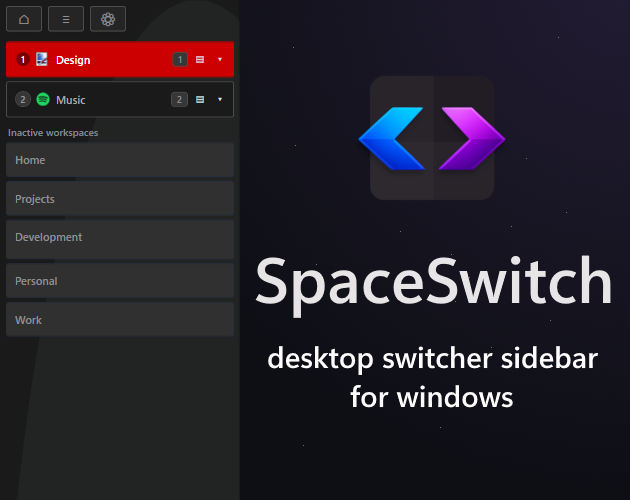Activate the Projects inactive workspace

[120, 199]
